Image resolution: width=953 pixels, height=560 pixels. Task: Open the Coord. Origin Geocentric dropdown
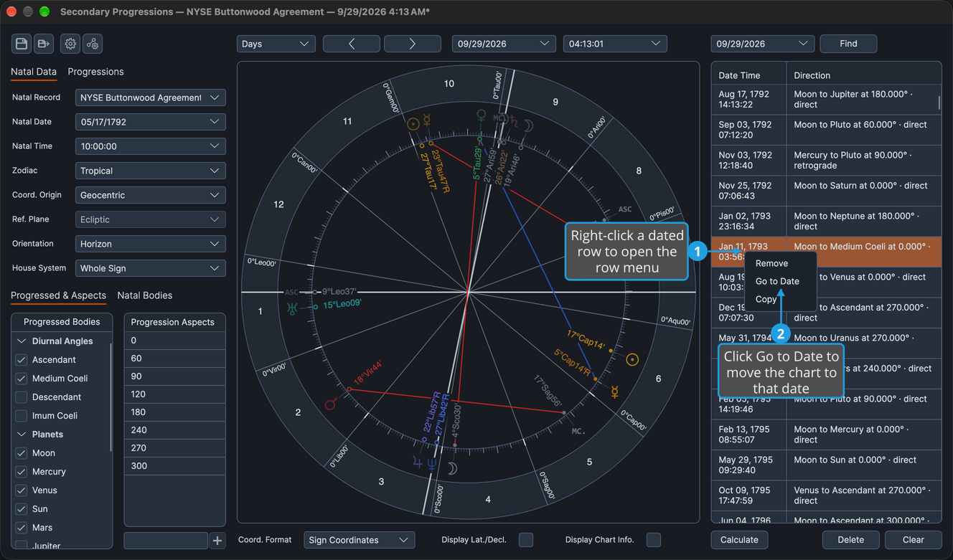[151, 195]
